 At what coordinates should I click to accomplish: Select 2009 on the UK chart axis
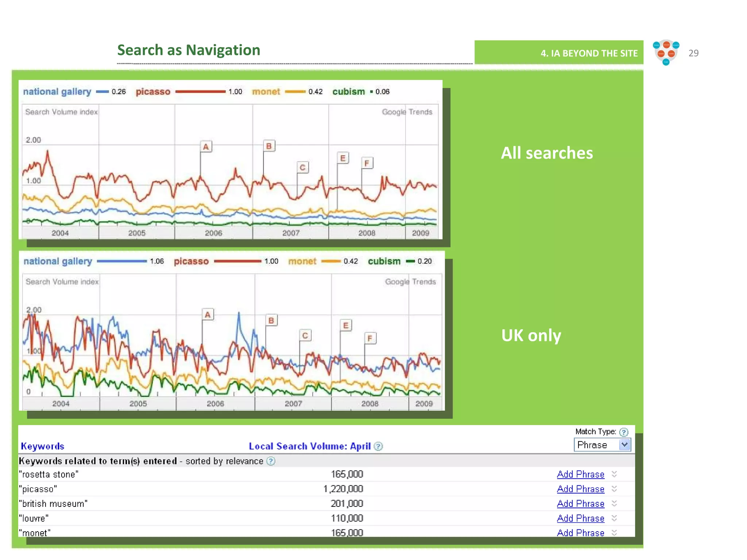(424, 404)
